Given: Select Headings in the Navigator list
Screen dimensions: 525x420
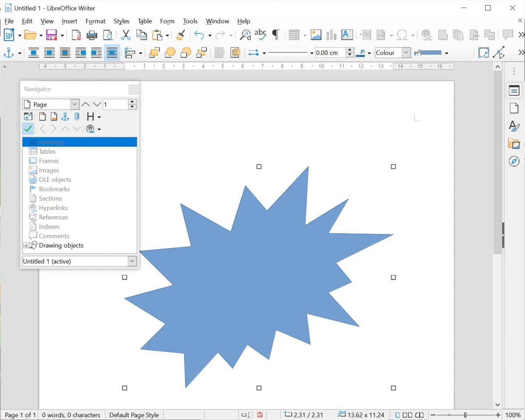Looking at the screenshot, I should pos(52,142).
